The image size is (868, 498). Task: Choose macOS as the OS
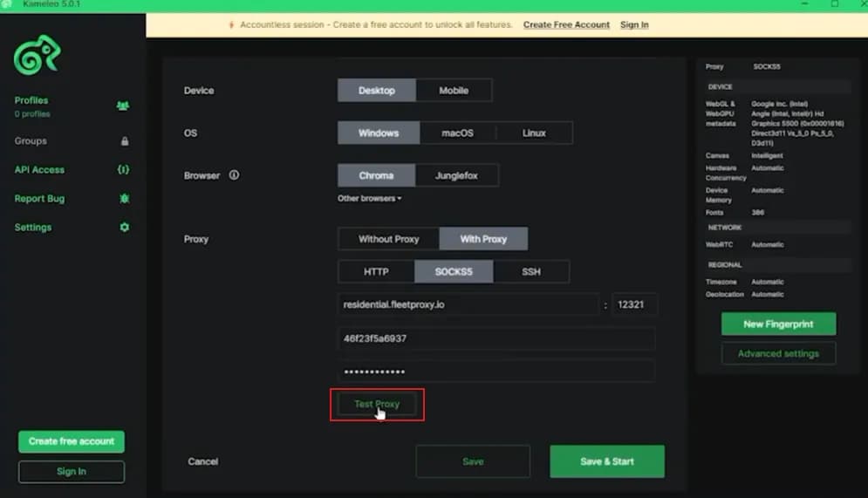tap(457, 133)
